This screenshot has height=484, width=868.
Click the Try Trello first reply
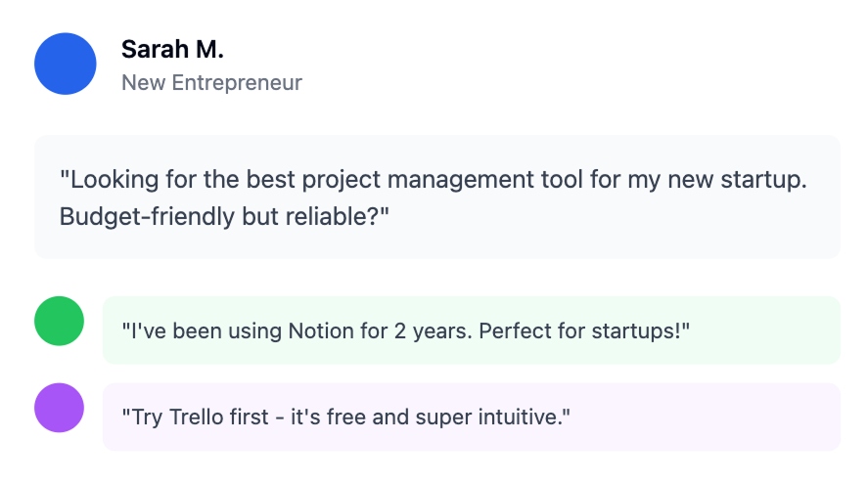pos(346,418)
